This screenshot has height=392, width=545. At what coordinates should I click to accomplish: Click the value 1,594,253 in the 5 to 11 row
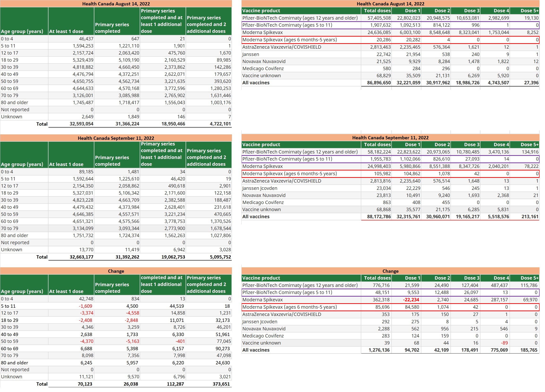[x=71, y=46]
